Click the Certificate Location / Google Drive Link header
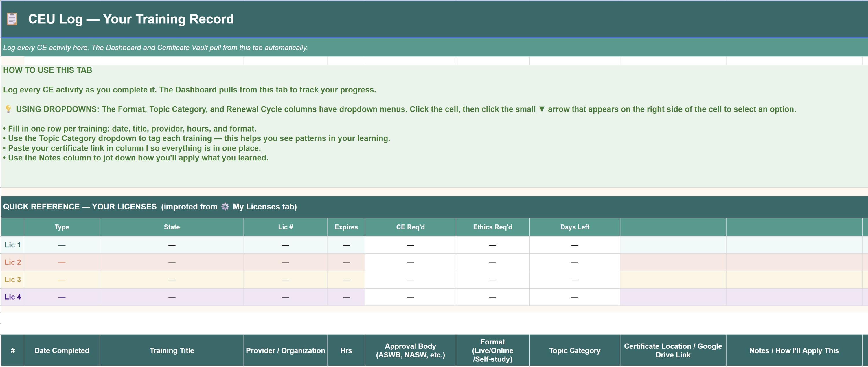This screenshot has width=868, height=367. (x=673, y=350)
